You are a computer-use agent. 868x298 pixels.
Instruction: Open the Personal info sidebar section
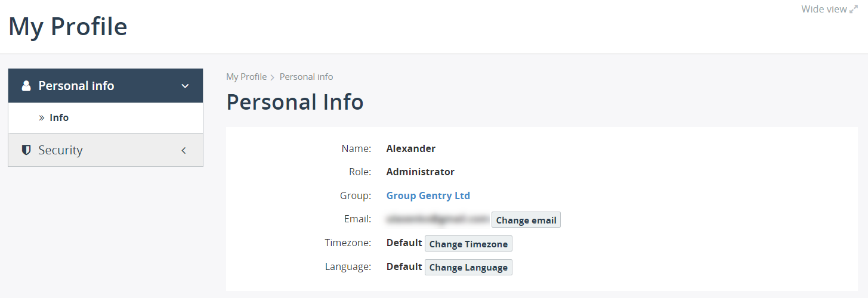tap(106, 86)
